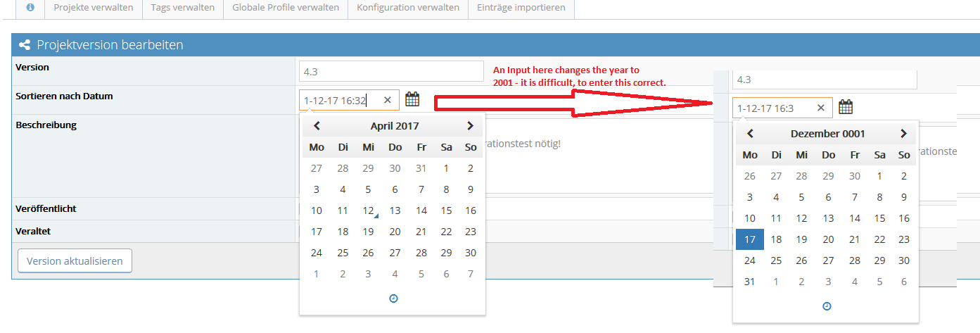Image resolution: width=980 pixels, height=333 pixels.
Task: Open calendar icon beside left date field
Action: pyautogui.click(x=412, y=100)
